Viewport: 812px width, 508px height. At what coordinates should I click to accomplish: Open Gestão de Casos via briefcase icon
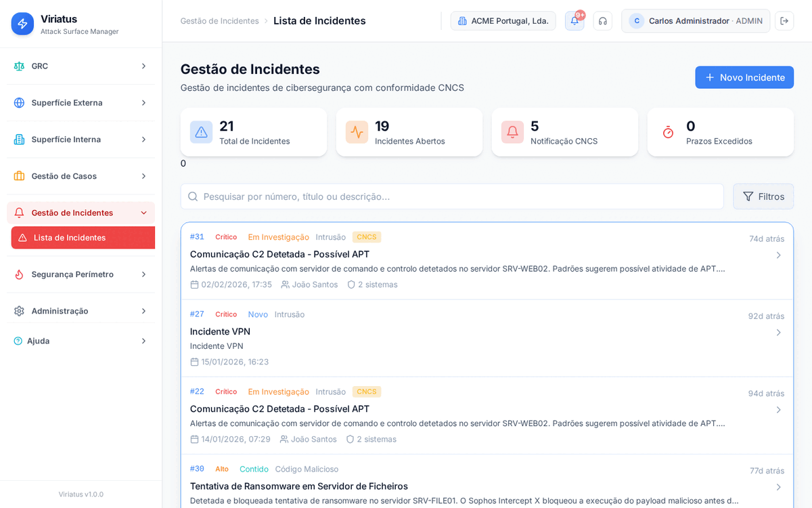(18, 175)
